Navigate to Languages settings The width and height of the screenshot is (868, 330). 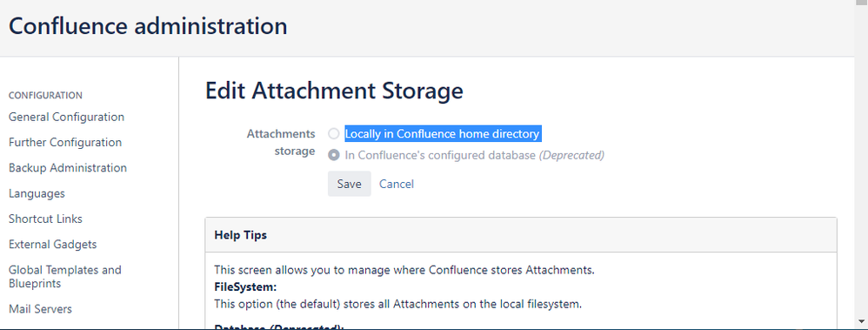[37, 193]
